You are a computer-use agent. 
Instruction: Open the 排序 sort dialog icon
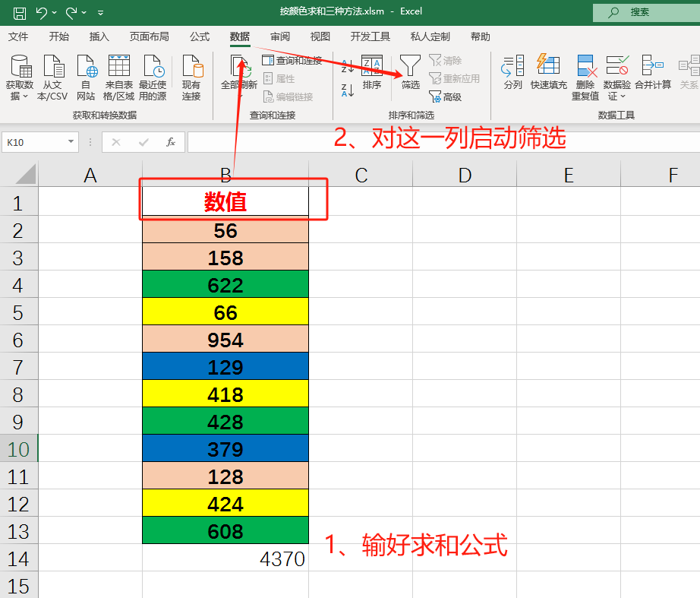[x=372, y=72]
